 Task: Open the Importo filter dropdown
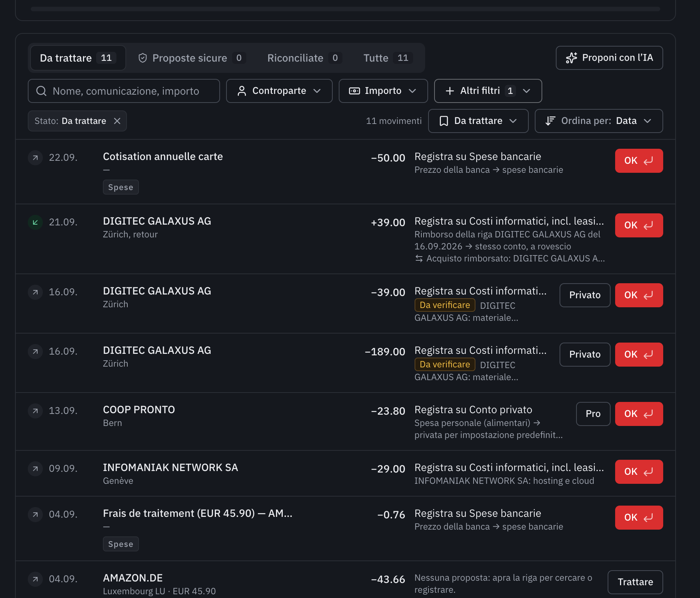[x=383, y=91]
